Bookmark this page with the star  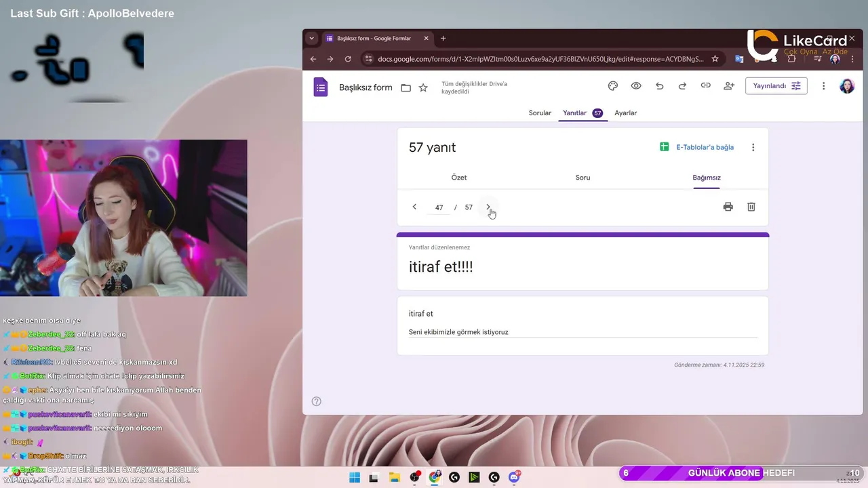coord(715,59)
